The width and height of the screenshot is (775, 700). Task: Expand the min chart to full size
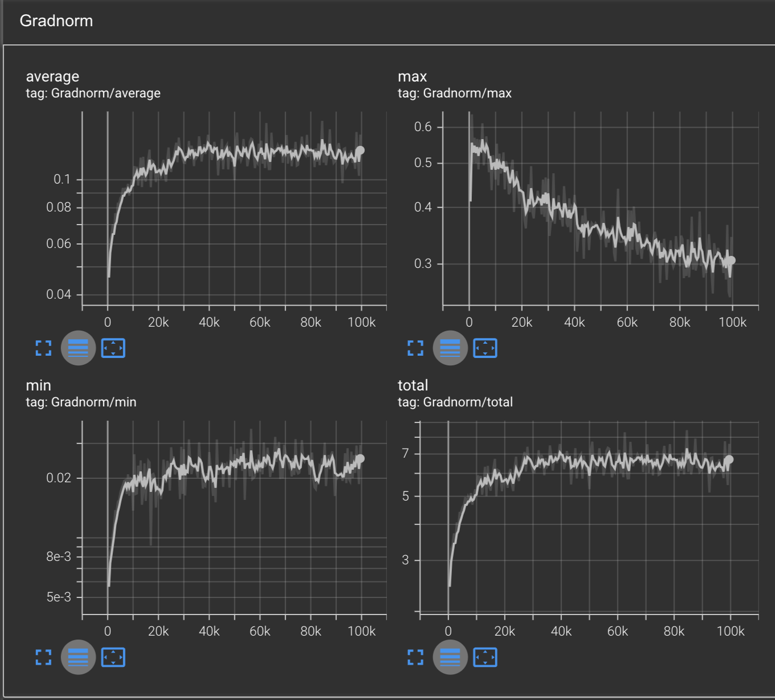tap(43, 657)
